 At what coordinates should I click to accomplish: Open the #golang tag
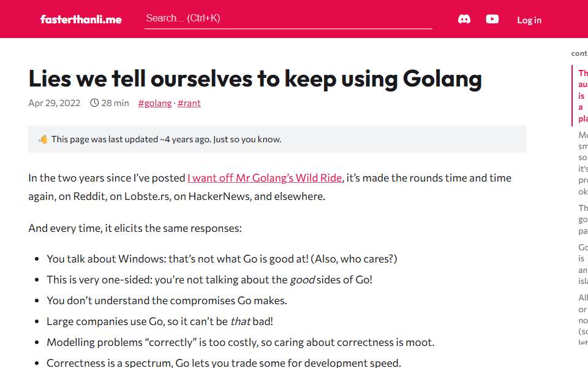point(154,103)
